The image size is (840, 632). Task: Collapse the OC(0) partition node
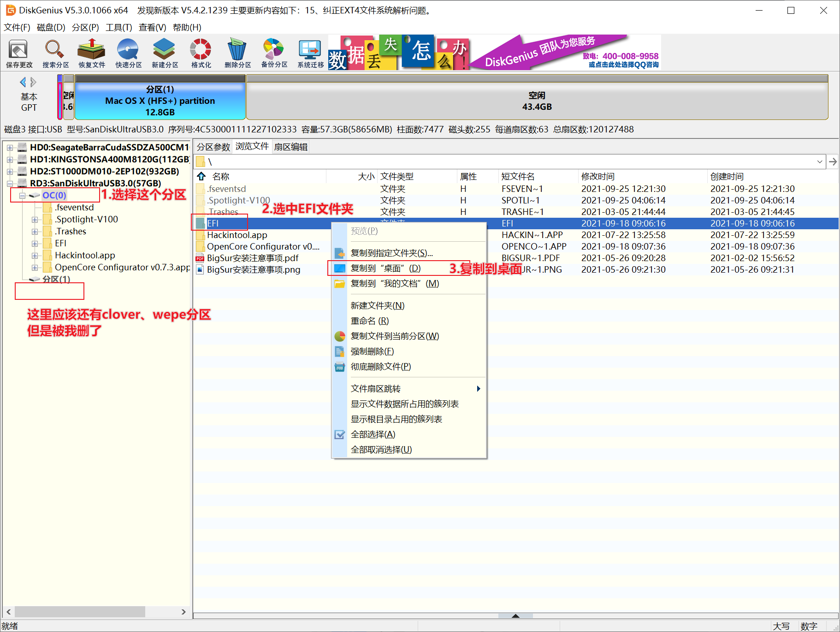click(22, 196)
